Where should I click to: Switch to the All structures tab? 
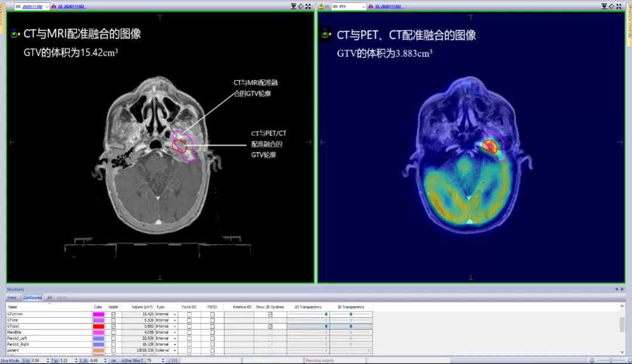click(50, 297)
